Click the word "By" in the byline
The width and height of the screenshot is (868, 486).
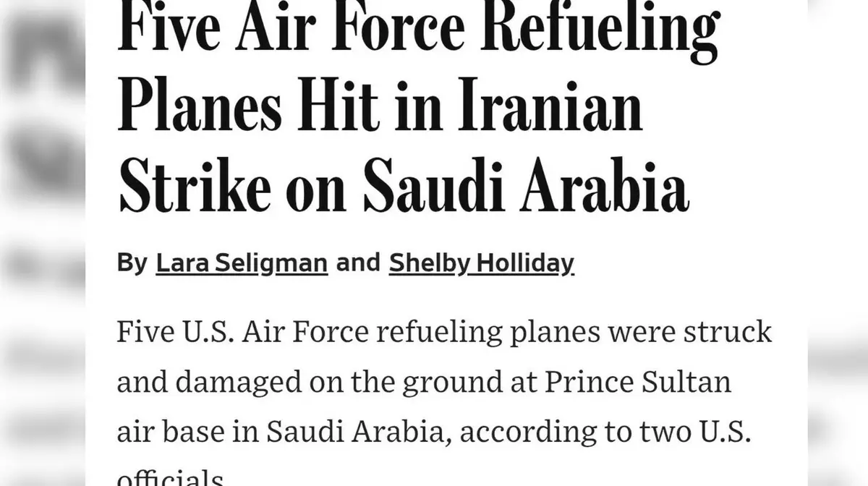132,263
